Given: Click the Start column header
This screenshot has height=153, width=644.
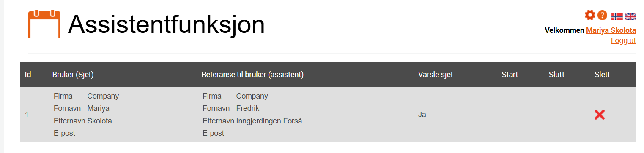Looking at the screenshot, I should click(510, 75).
